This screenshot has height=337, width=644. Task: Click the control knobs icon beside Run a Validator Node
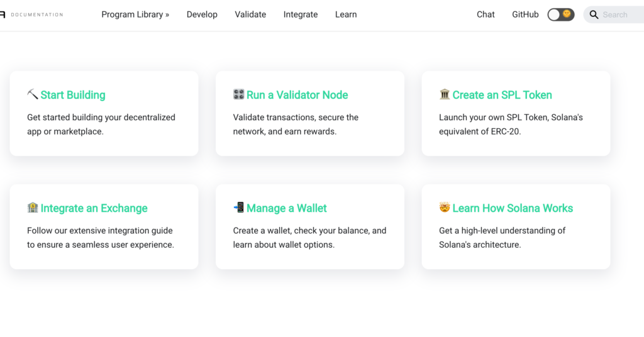pos(238,94)
